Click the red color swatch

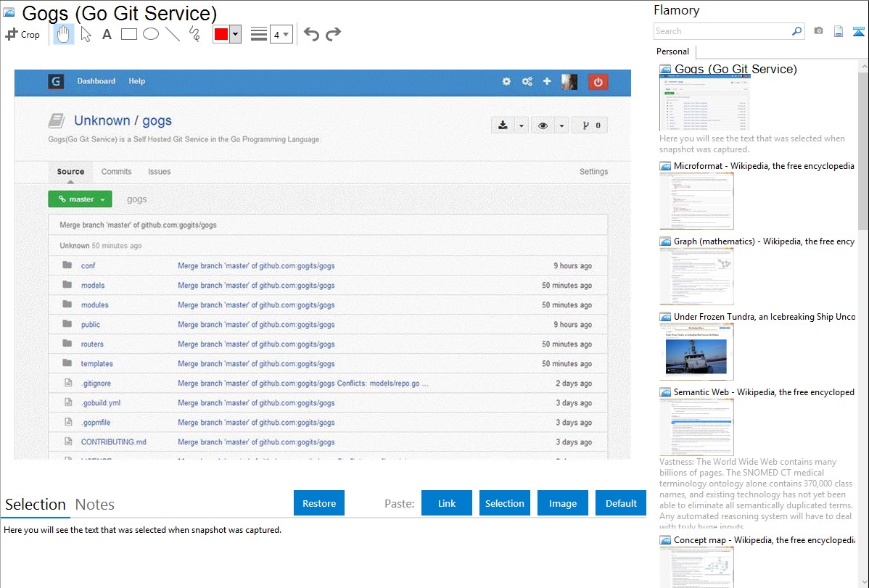(x=221, y=34)
